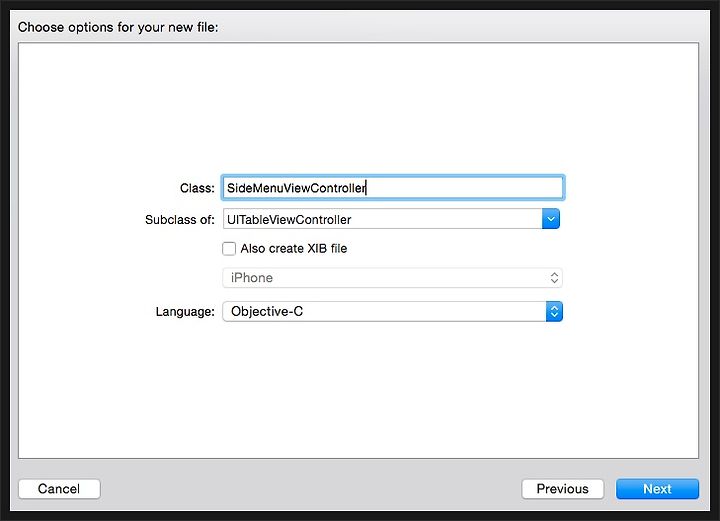Click the 'Class:' label

pyautogui.click(x=197, y=188)
